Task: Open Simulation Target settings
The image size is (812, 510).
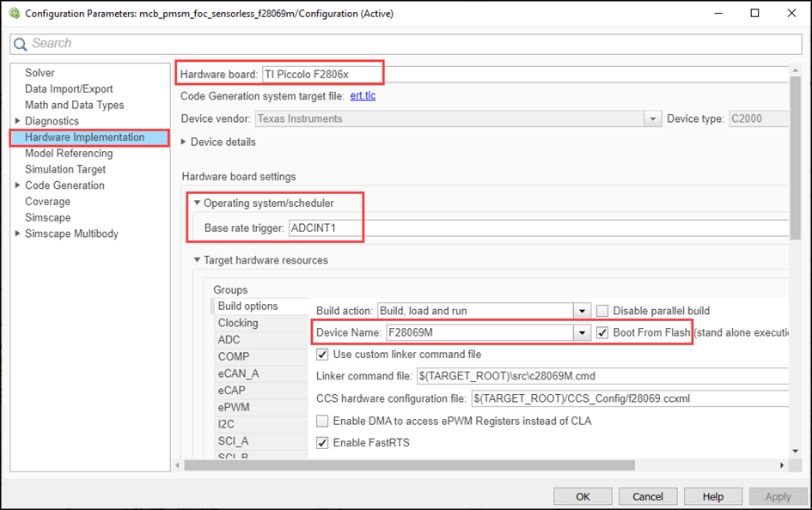Action: click(65, 170)
